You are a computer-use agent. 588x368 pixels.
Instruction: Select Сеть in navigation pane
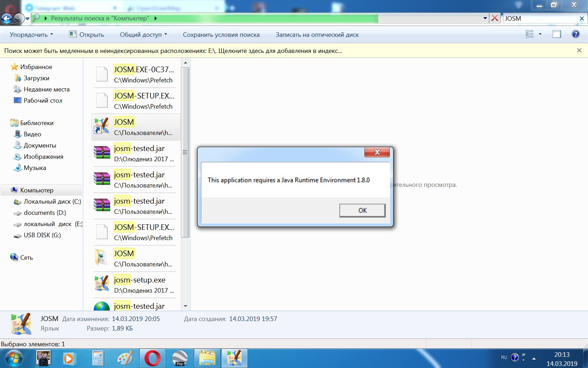(x=22, y=257)
